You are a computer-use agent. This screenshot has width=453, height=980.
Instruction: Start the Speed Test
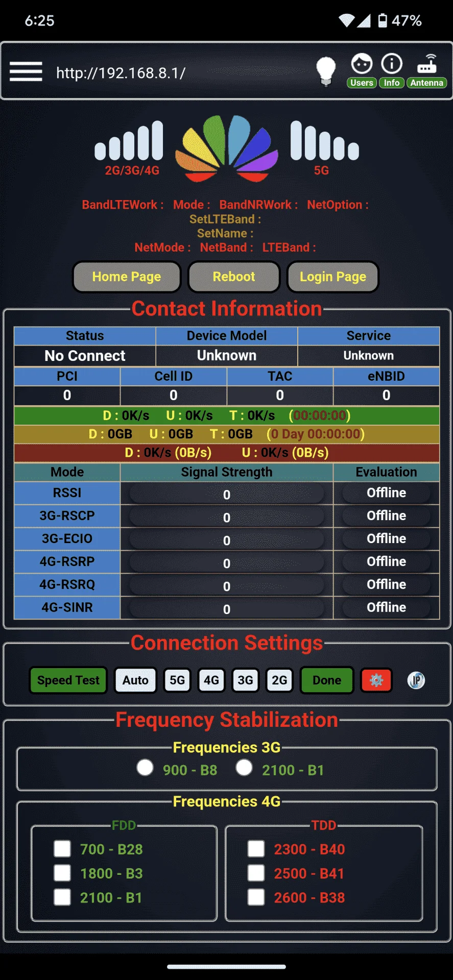pos(68,680)
